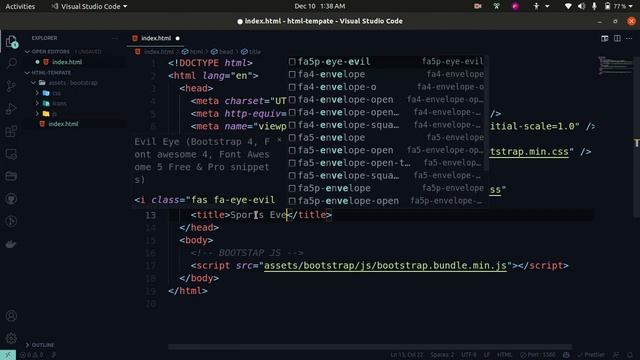The height and width of the screenshot is (360, 640).
Task: Click the accessibility icon in top bar
Action: pyautogui.click(x=536, y=6)
